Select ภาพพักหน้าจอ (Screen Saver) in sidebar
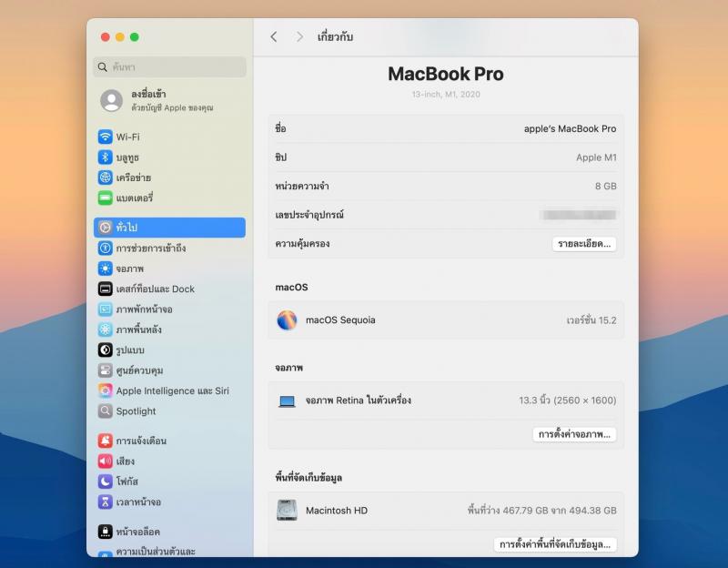728x568 pixels. (169, 309)
